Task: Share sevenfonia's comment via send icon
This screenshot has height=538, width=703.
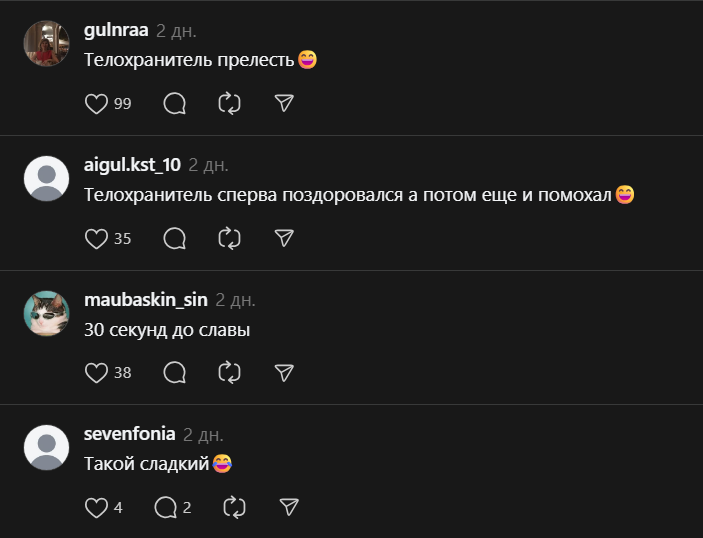Action: 289,507
